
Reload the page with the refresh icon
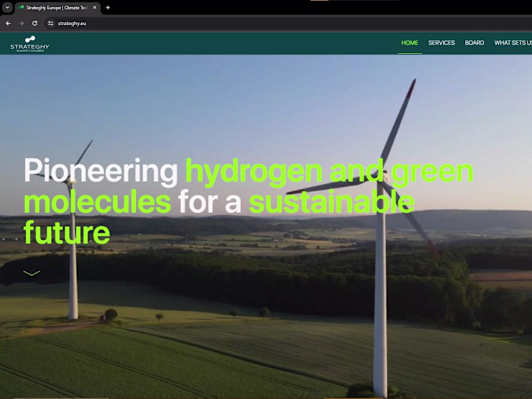coord(35,24)
